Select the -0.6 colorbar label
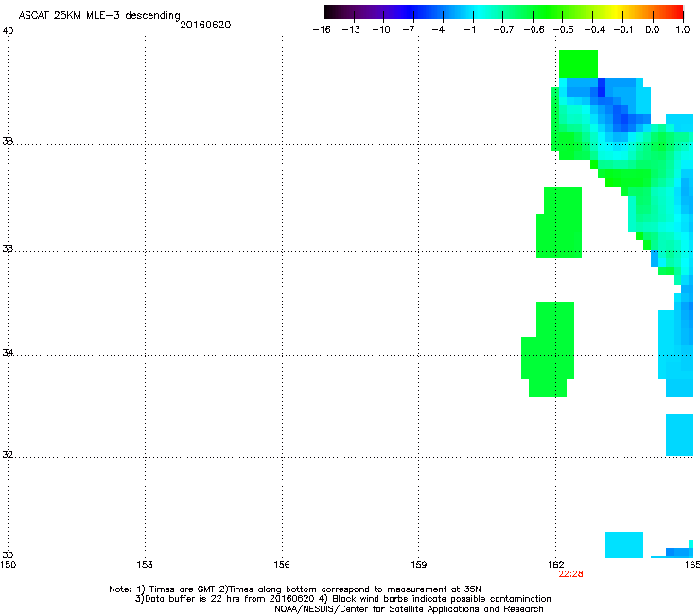 click(x=534, y=30)
